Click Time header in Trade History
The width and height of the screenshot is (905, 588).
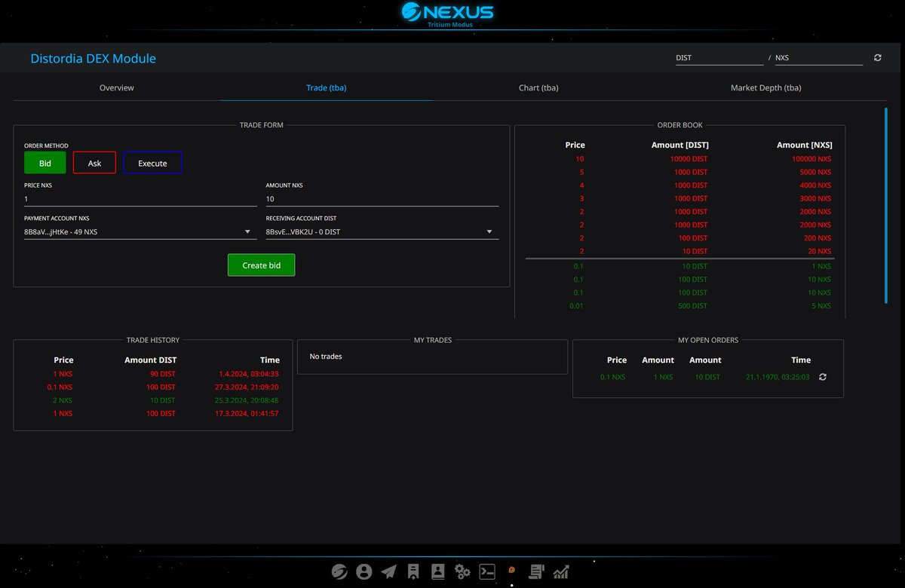269,360
